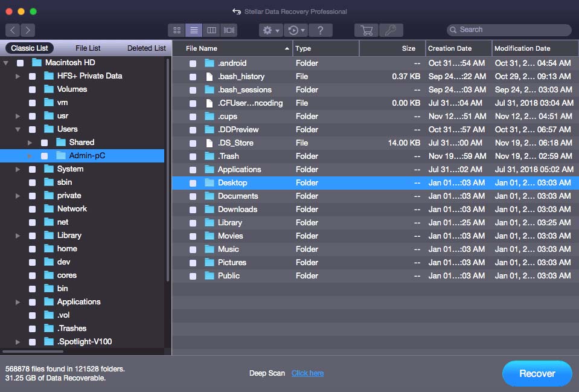579x392 pixels.
Task: Click the Public folder icon
Action: point(210,276)
